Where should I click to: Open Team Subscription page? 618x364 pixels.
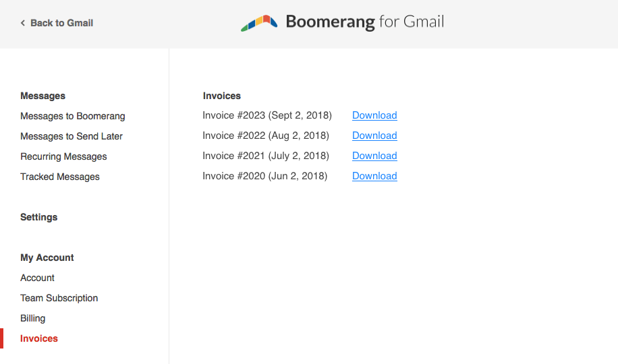coord(59,298)
